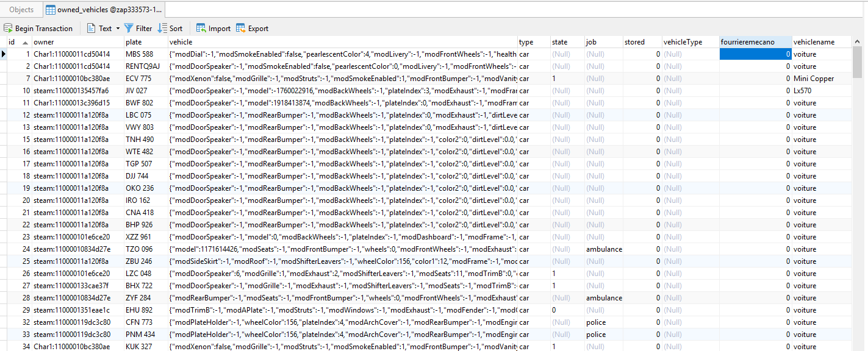Select the highlighted fourrieremecano cell in row 1
This screenshot has height=351, width=868.
click(x=755, y=54)
